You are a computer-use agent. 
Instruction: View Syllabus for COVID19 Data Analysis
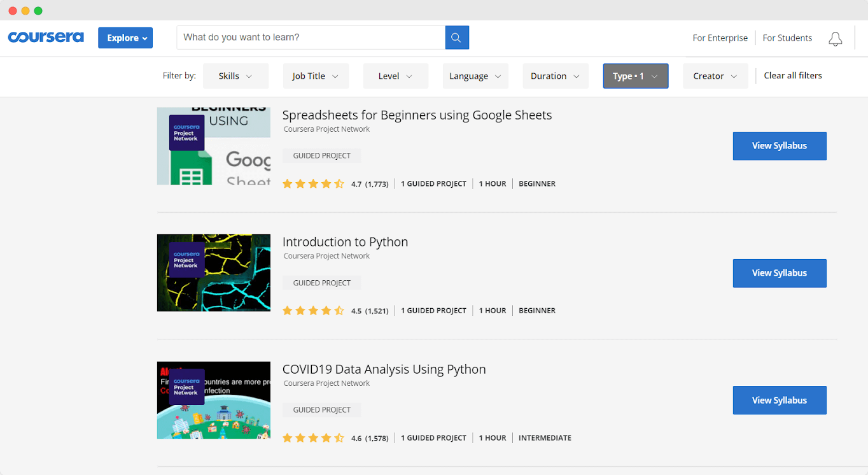[780, 400]
